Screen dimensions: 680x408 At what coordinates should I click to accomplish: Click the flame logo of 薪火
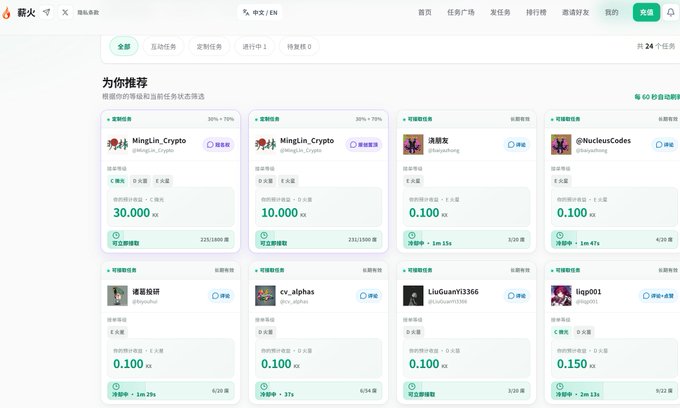[x=6, y=13]
